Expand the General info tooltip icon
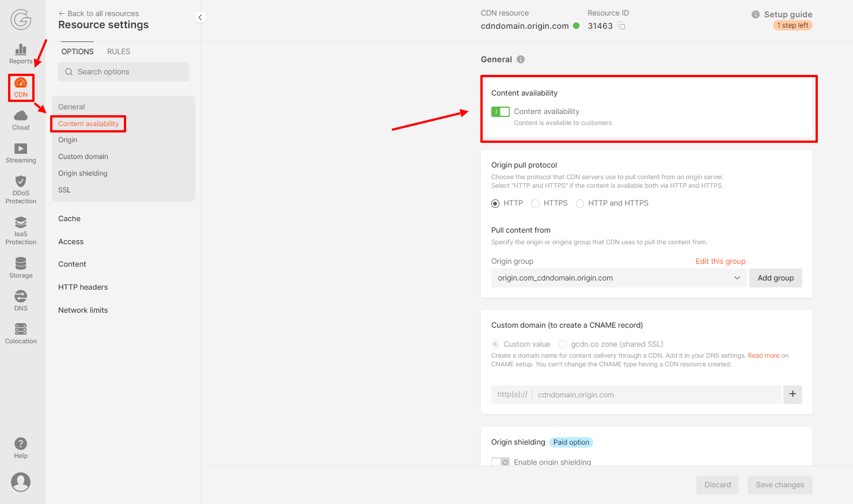The image size is (853, 504). (522, 59)
